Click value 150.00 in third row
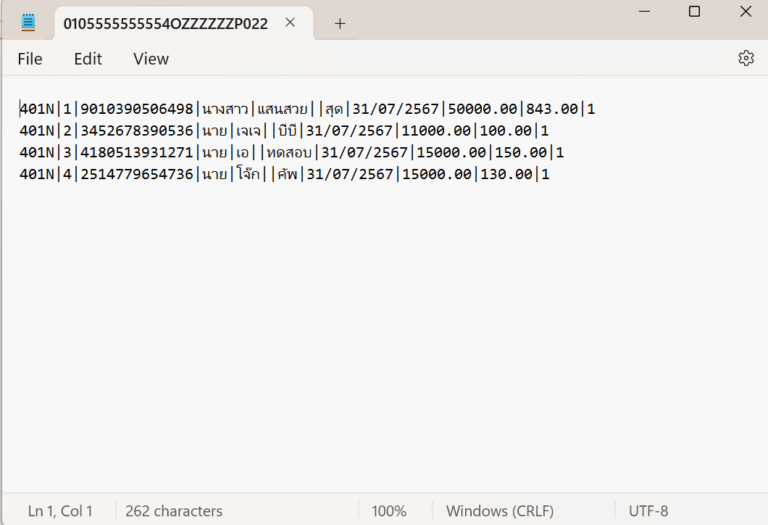This screenshot has height=525, width=768. 521,152
